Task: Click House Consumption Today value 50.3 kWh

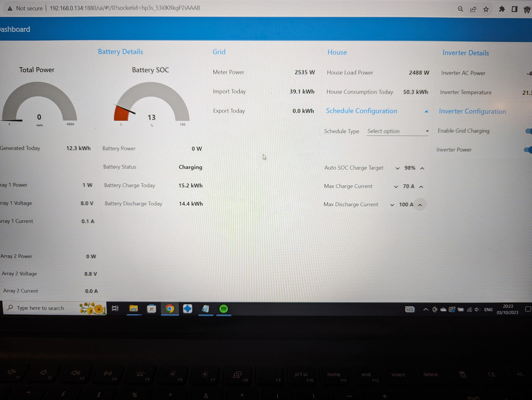Action: tap(415, 92)
